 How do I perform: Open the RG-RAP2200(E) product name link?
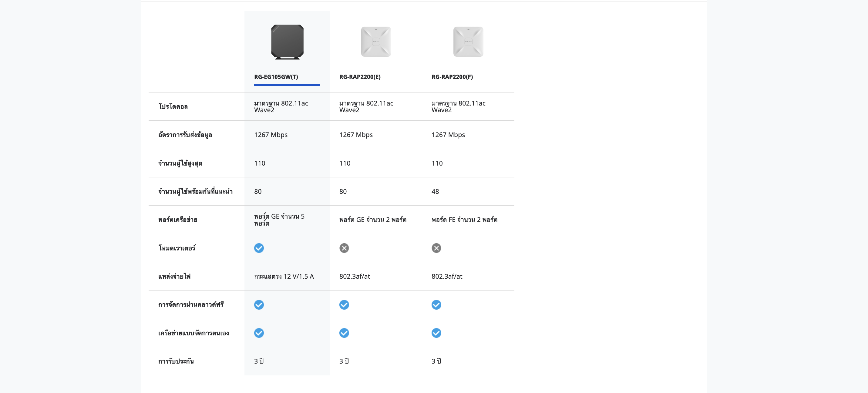tap(359, 77)
